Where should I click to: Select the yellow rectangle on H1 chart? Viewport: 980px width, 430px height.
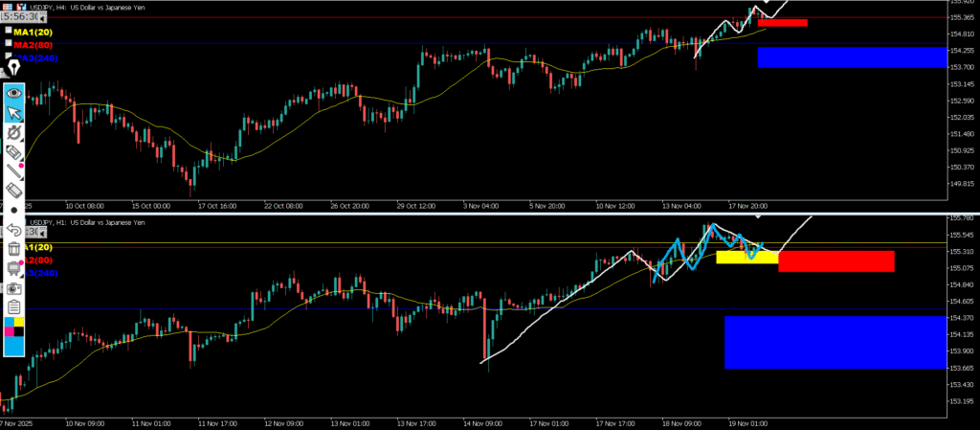746,257
